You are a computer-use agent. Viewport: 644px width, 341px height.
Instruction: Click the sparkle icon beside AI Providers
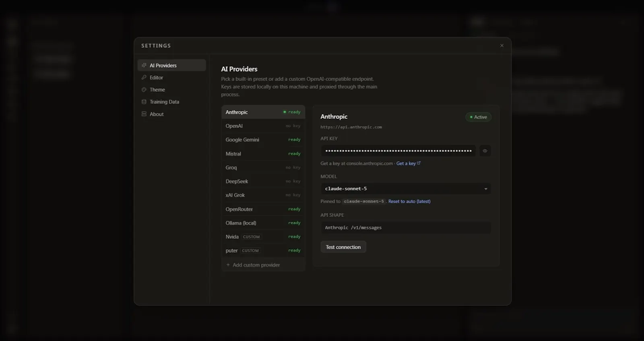(144, 65)
